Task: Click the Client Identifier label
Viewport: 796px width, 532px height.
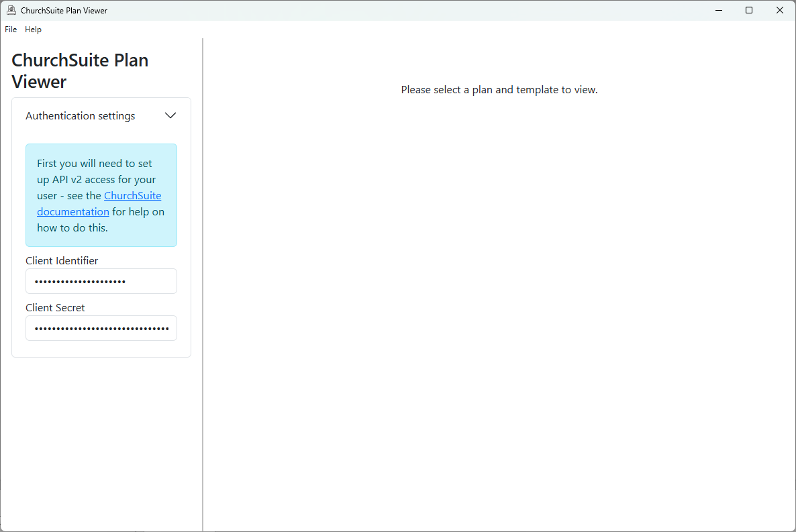Action: 62,260
